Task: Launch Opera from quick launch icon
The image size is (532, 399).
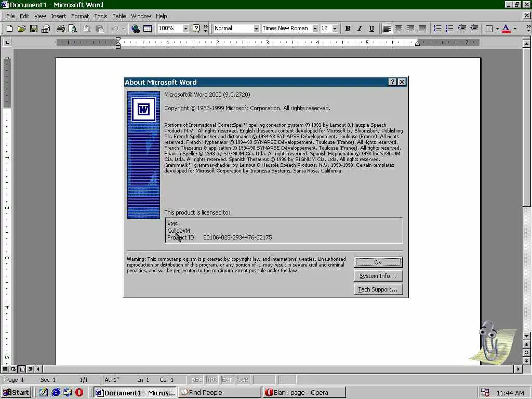Action: click(x=79, y=393)
